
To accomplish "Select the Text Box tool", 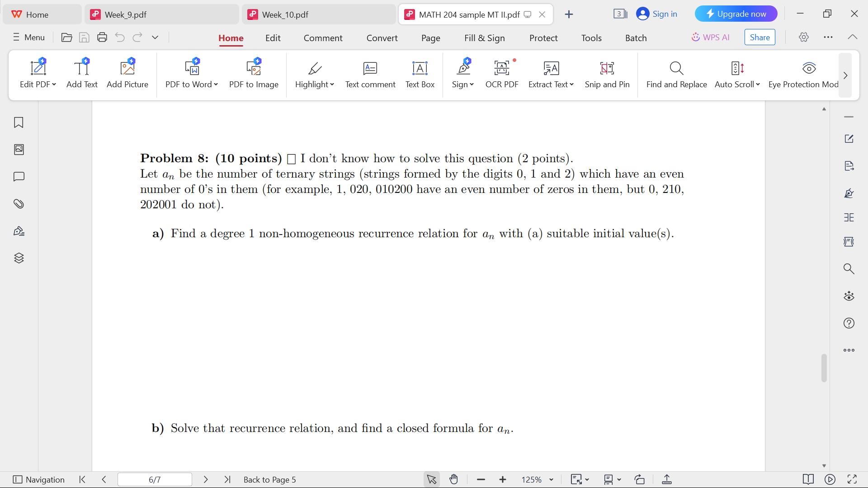I will pyautogui.click(x=420, y=75).
